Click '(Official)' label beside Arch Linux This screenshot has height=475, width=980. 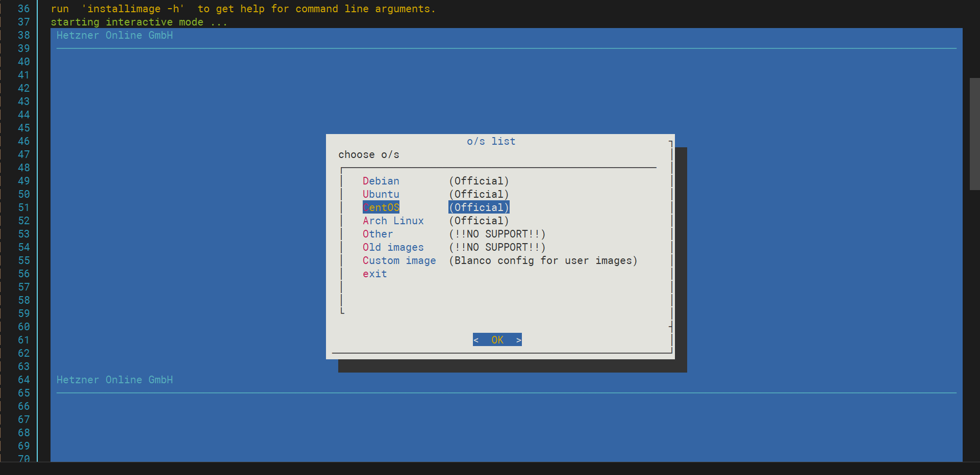479,221
